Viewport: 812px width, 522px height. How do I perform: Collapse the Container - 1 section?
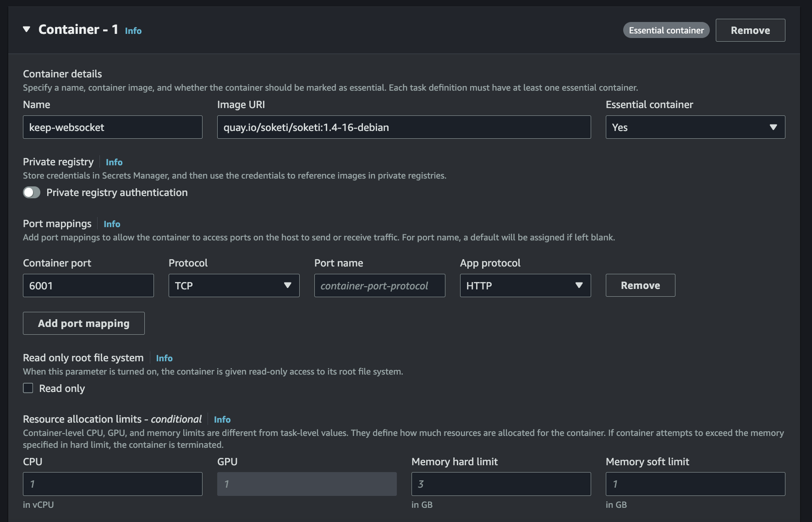click(27, 30)
